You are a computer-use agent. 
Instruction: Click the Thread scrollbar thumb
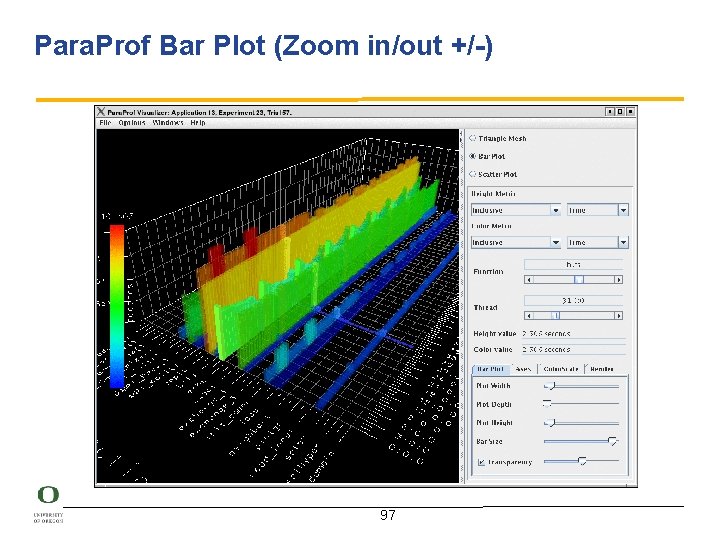[x=556, y=315]
